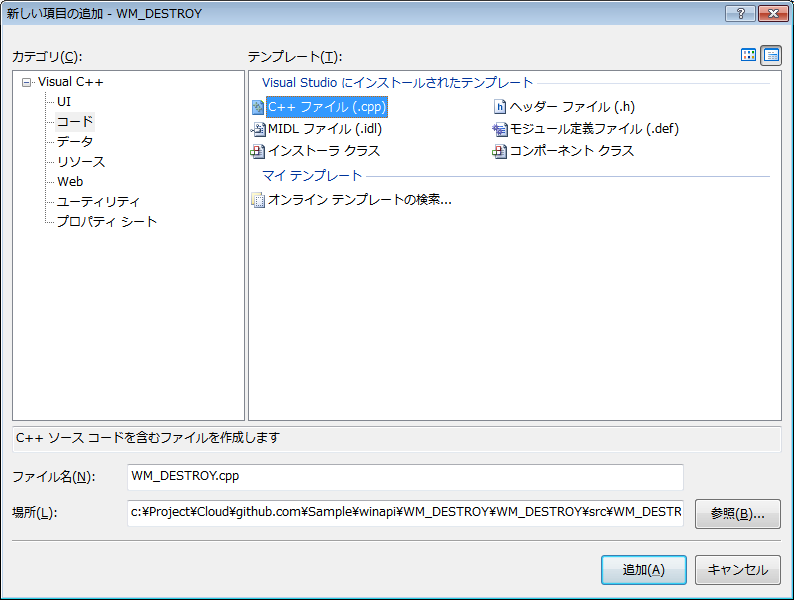The image size is (794, 600).
Task: Select the リソース category
Action: point(81,162)
